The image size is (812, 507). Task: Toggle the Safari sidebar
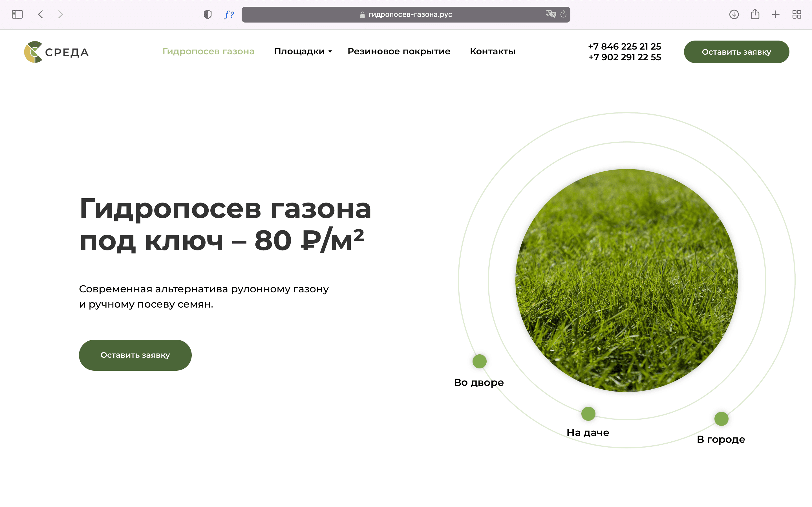click(17, 14)
